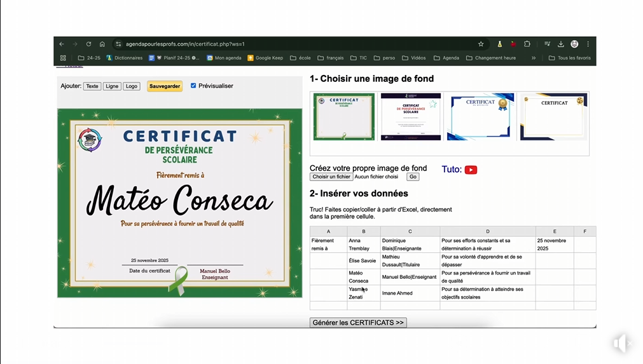Toggle the Prévisualiser checkbox
The height and width of the screenshot is (364, 643).
(x=193, y=86)
